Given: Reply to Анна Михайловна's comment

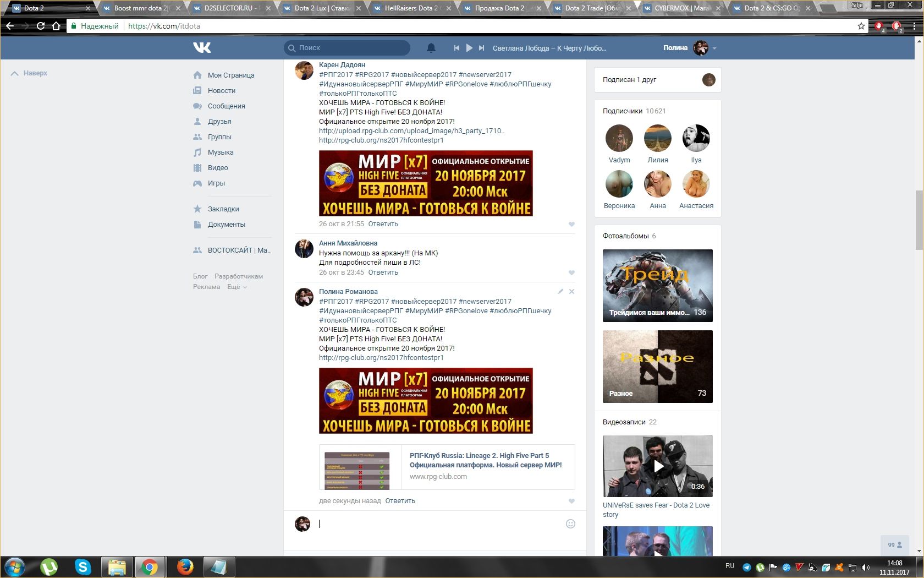Looking at the screenshot, I should tap(383, 272).
